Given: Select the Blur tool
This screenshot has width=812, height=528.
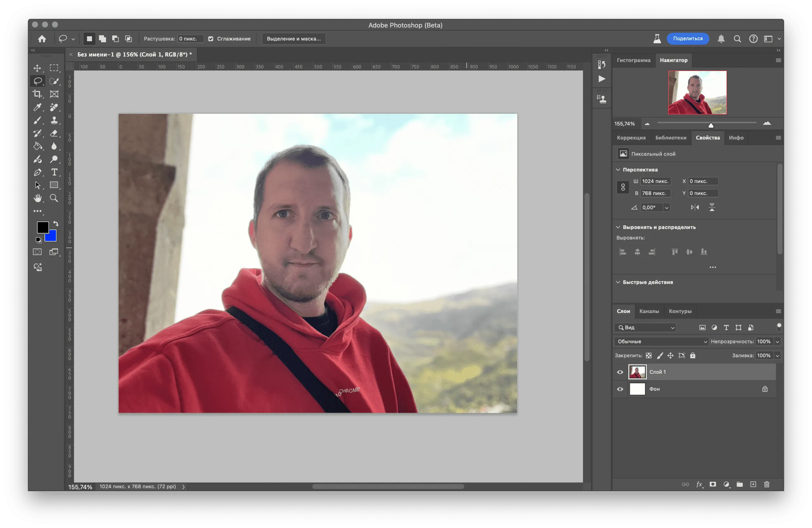Looking at the screenshot, I should coord(54,146).
